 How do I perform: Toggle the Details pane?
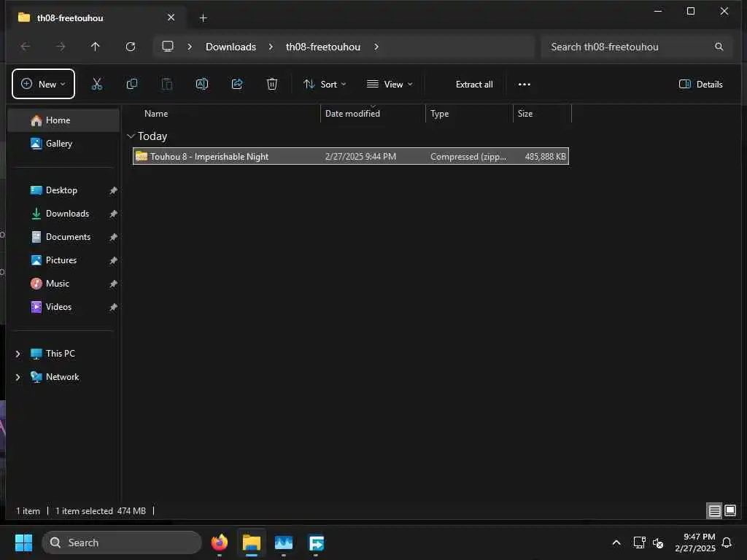click(701, 85)
